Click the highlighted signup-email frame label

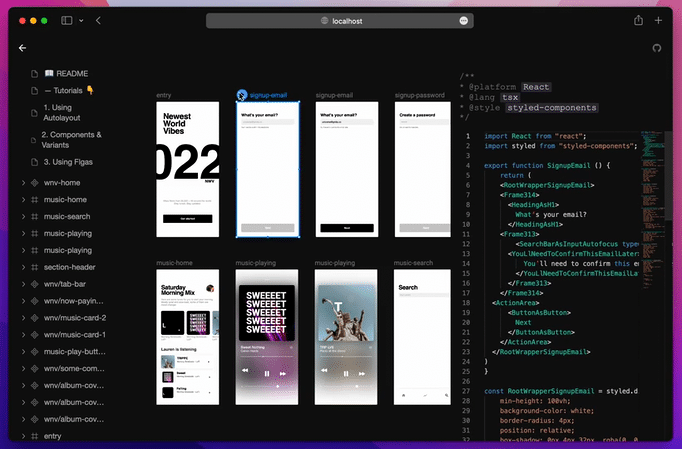pyautogui.click(x=268, y=95)
